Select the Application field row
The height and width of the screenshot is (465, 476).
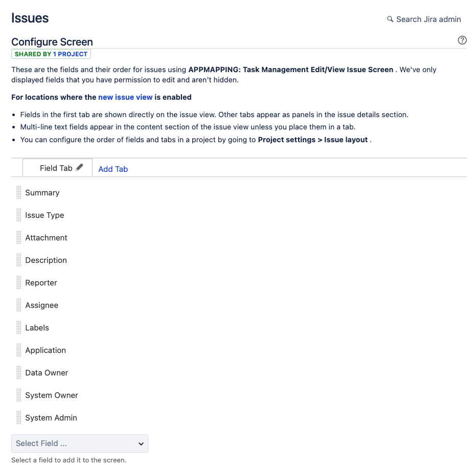(46, 350)
